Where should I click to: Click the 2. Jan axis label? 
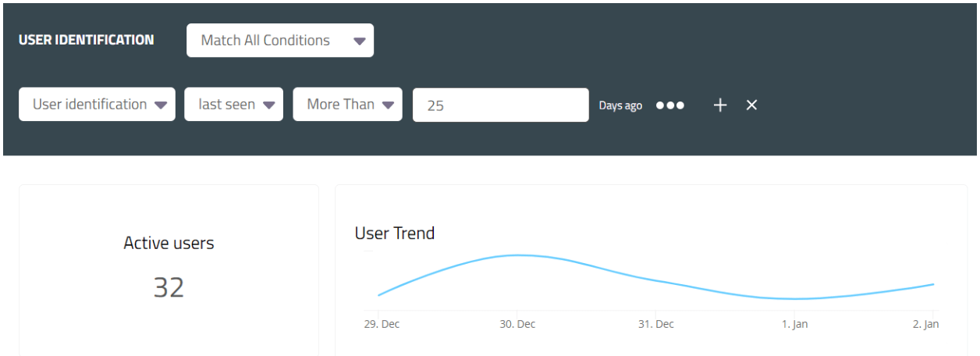926,324
